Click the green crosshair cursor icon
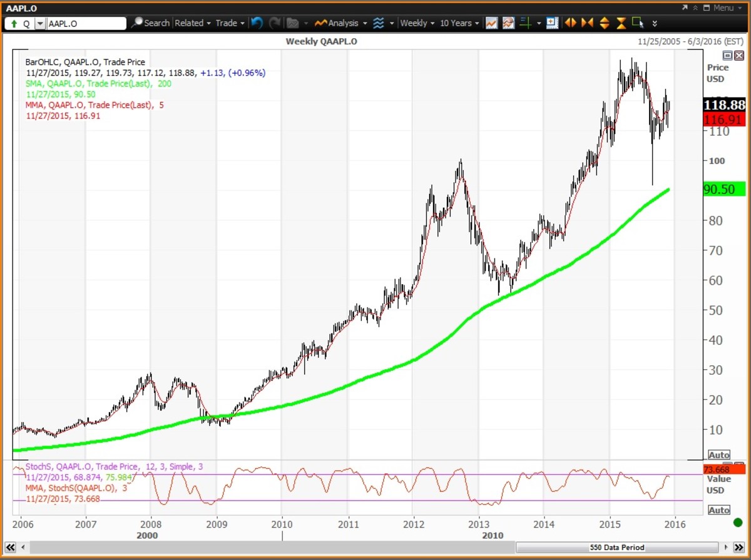Screen dimensions: 751x560 525,23
